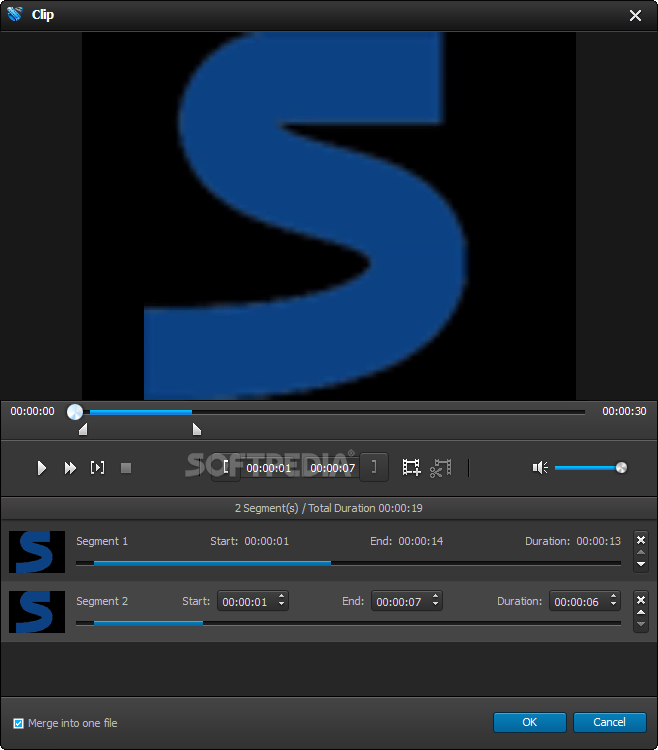This screenshot has height=750, width=658.
Task: Stop video playback
Action: [x=126, y=468]
